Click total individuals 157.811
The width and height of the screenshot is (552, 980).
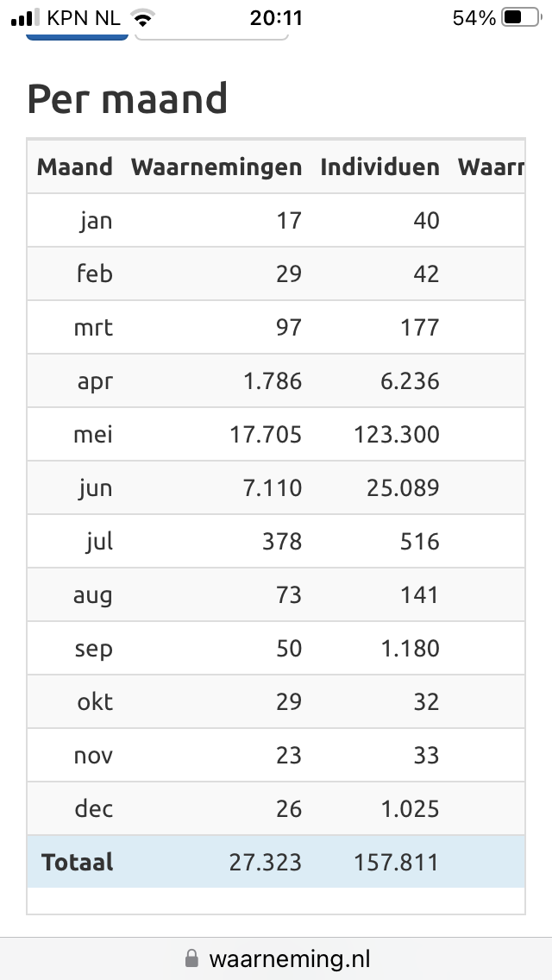coord(397,862)
